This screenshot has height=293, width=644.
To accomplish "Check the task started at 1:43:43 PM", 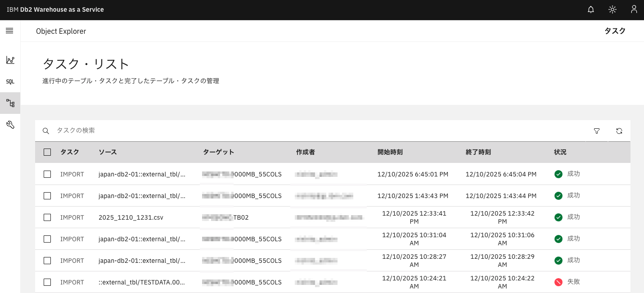I will click(x=47, y=196).
